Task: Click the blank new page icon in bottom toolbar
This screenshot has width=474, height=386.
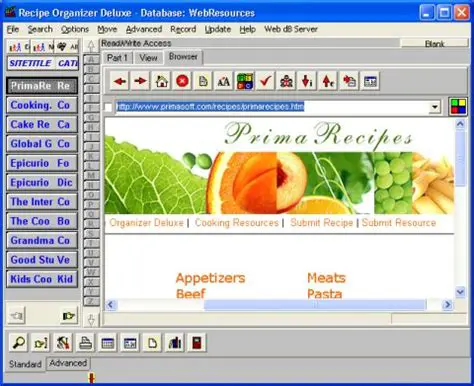Action: (152, 343)
